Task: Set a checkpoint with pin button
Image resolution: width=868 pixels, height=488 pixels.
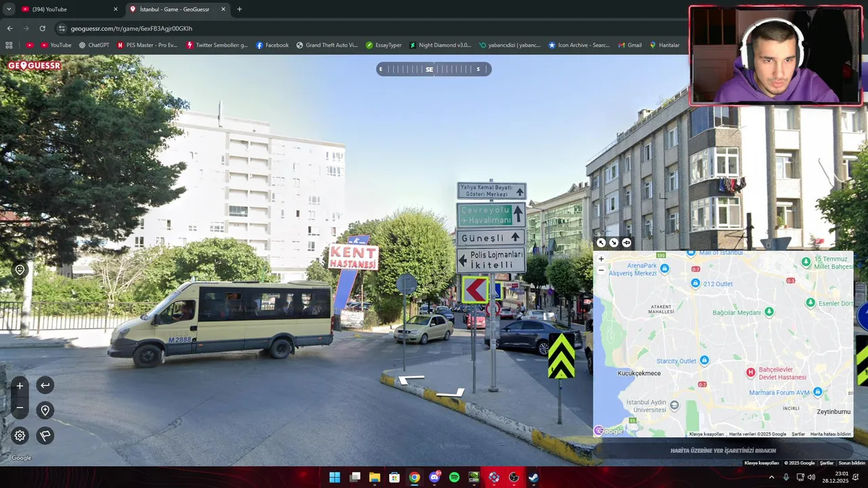Action: coord(45,410)
